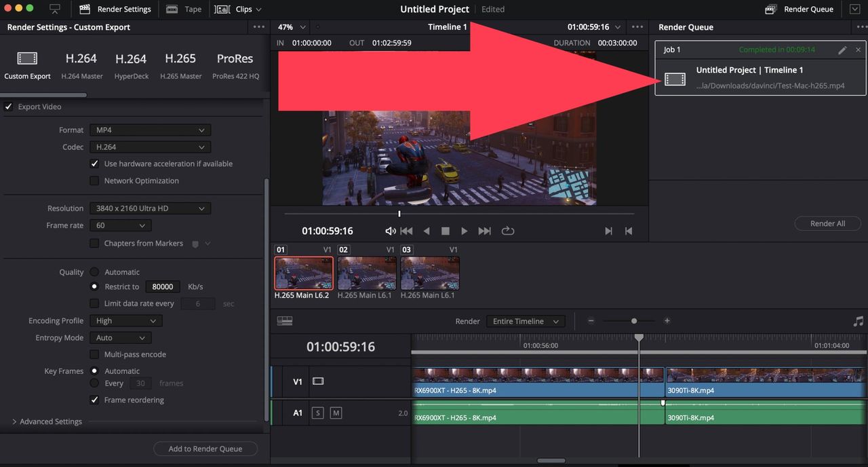Open the Render range Entire Timeline dropdown
The image size is (868, 467).
pyautogui.click(x=526, y=321)
